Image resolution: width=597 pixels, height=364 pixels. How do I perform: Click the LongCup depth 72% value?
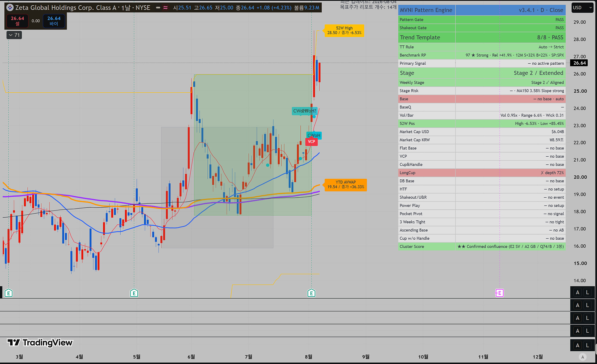point(552,173)
